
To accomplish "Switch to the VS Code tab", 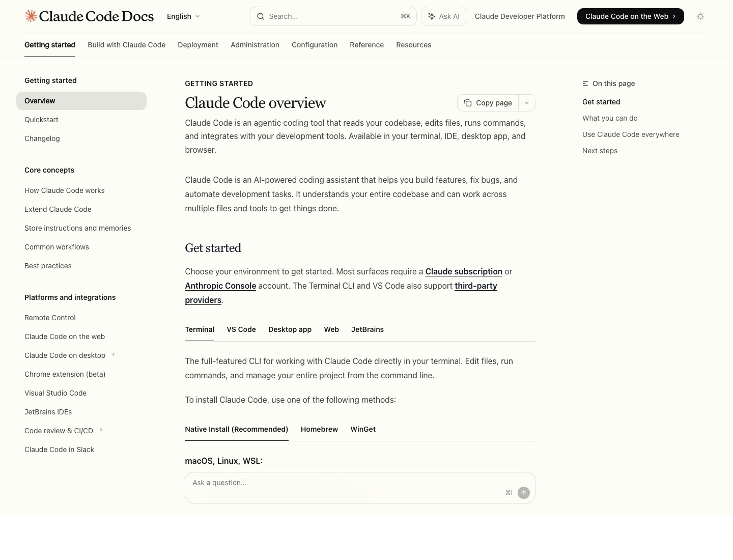I will [241, 329].
